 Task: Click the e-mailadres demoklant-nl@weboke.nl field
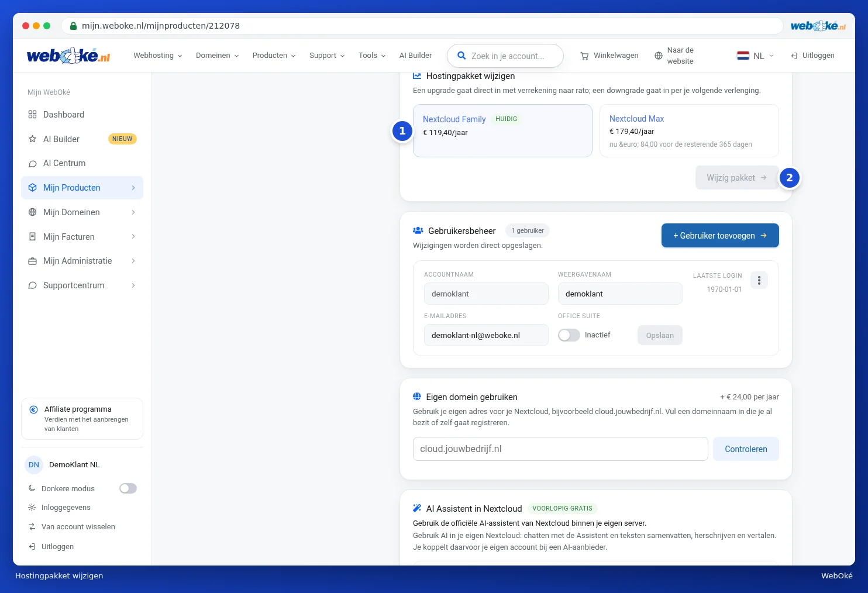click(x=486, y=335)
